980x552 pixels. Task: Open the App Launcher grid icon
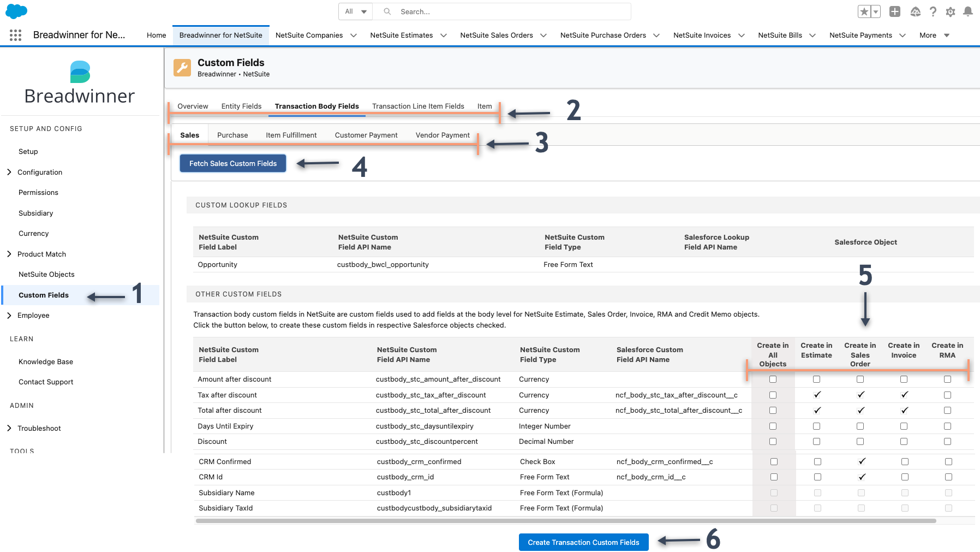point(15,35)
